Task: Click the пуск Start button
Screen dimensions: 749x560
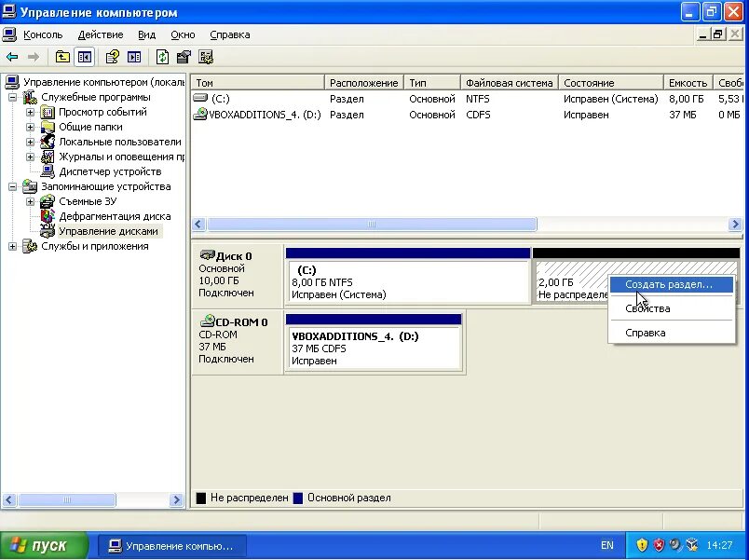Action: 44,545
